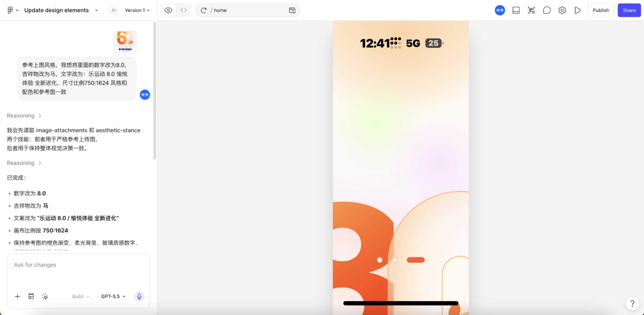Image resolution: width=644 pixels, height=315 pixels.
Task: Edit the /home path field
Action: coord(248,10)
